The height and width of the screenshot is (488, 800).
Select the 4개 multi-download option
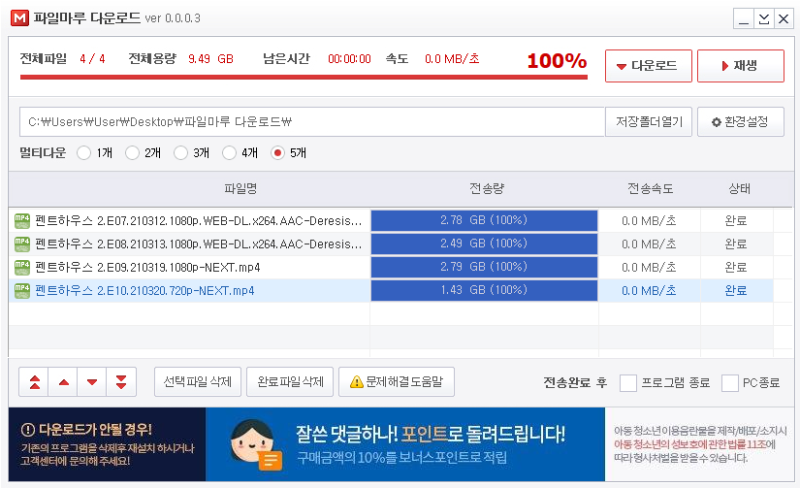click(229, 153)
